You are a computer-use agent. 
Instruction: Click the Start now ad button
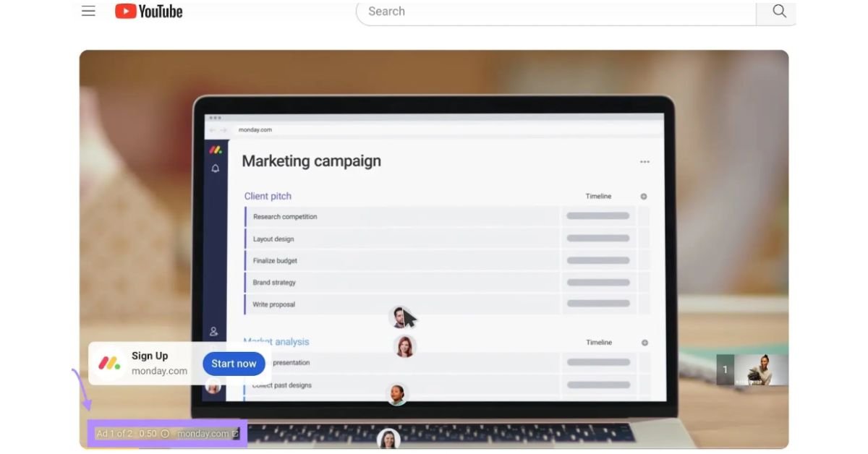[x=234, y=364]
